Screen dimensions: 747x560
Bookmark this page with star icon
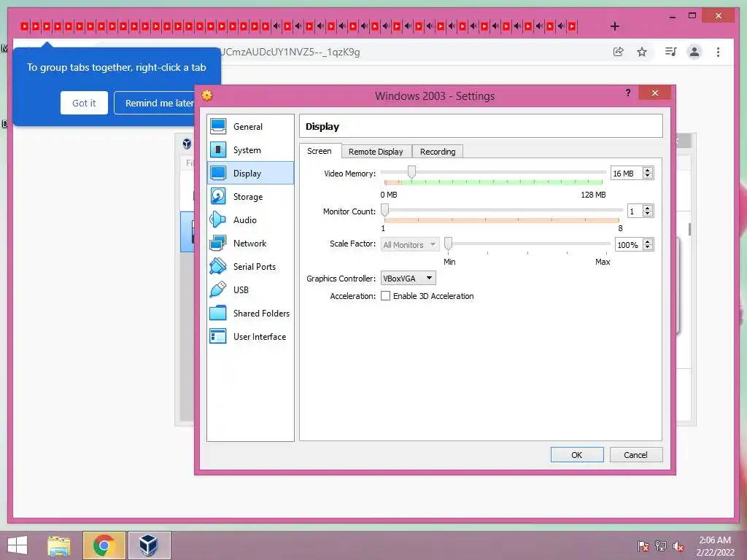tap(642, 52)
